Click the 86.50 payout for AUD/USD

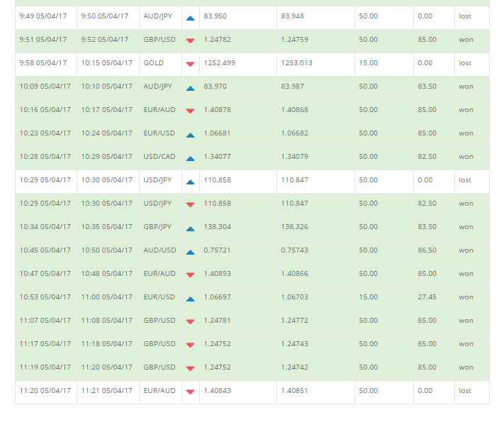coord(427,250)
